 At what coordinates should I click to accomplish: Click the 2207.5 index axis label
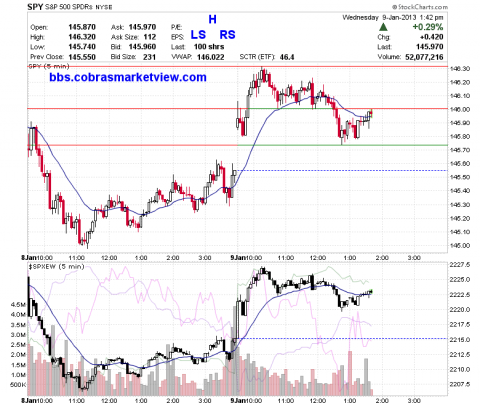pyautogui.click(x=460, y=384)
